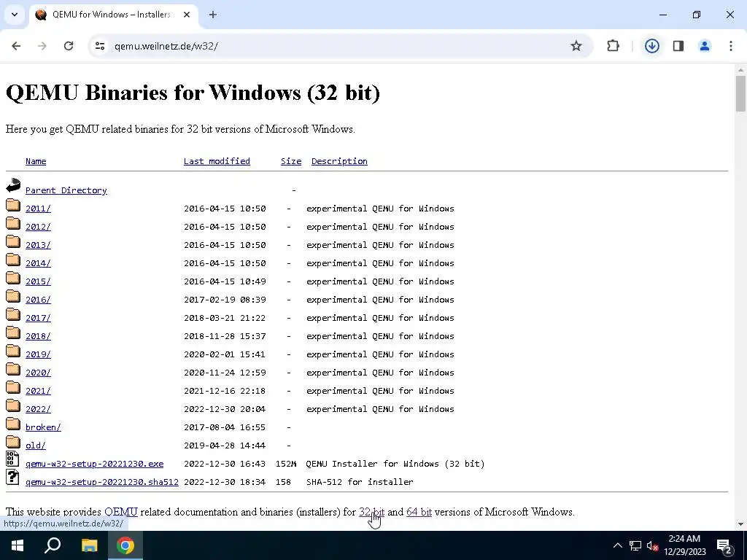Image resolution: width=747 pixels, height=560 pixels.
Task: Open the Extensions puzzle icon
Action: [x=613, y=46]
